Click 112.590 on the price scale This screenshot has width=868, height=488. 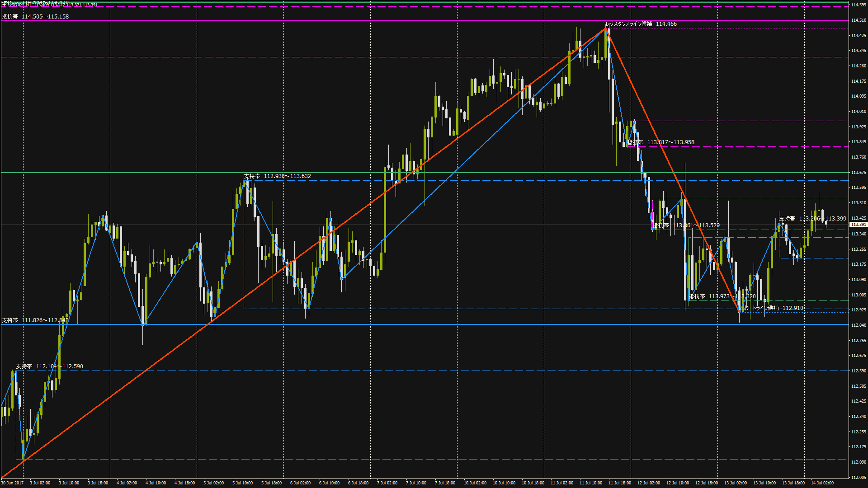pyautogui.click(x=859, y=371)
